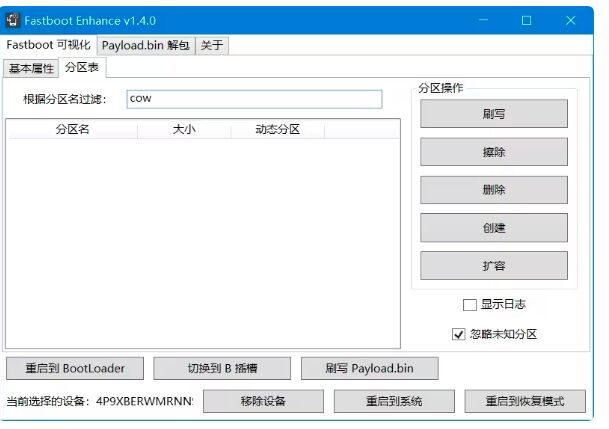Click the 创建 partition button
The width and height of the screenshot is (609, 429).
pyautogui.click(x=494, y=228)
